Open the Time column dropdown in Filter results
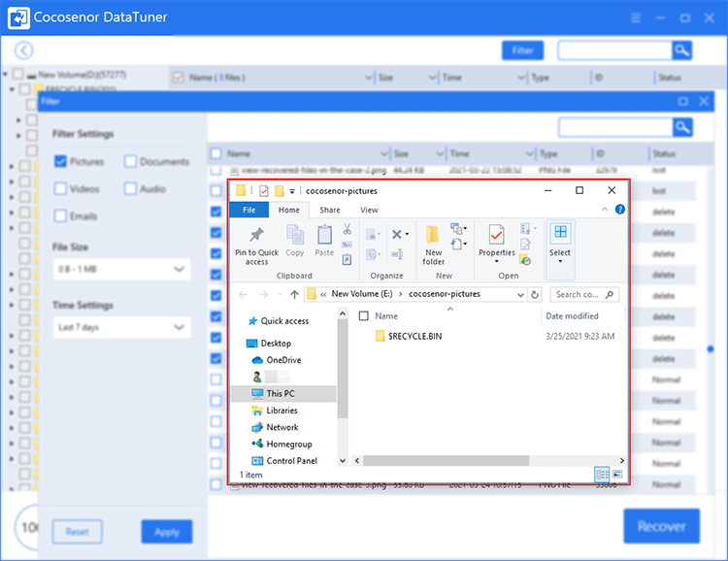Screen dimensions: 728x561 click(530, 153)
